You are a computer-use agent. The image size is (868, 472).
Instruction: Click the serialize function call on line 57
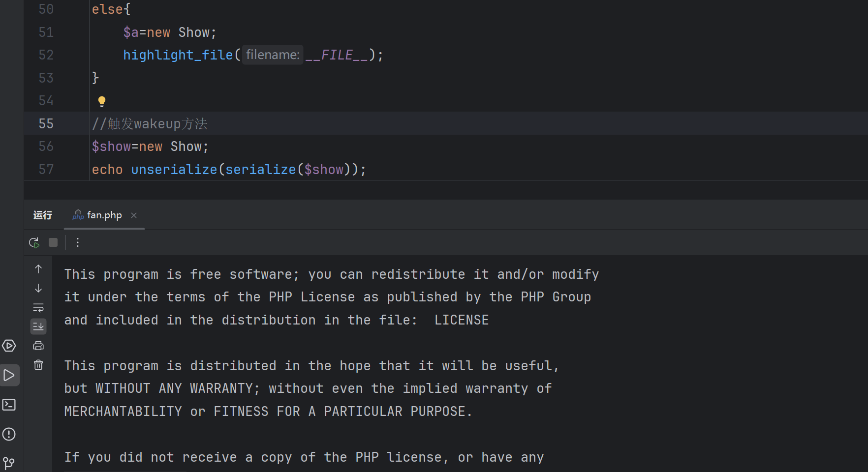[261, 170]
